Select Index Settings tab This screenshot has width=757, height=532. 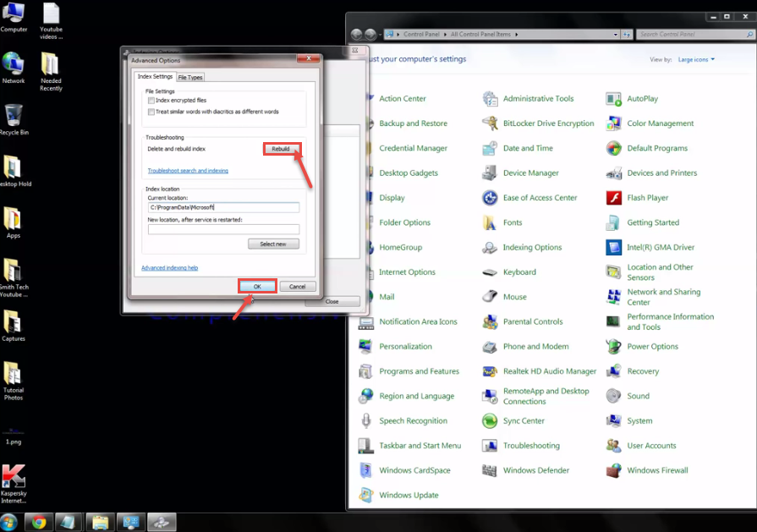click(x=155, y=76)
